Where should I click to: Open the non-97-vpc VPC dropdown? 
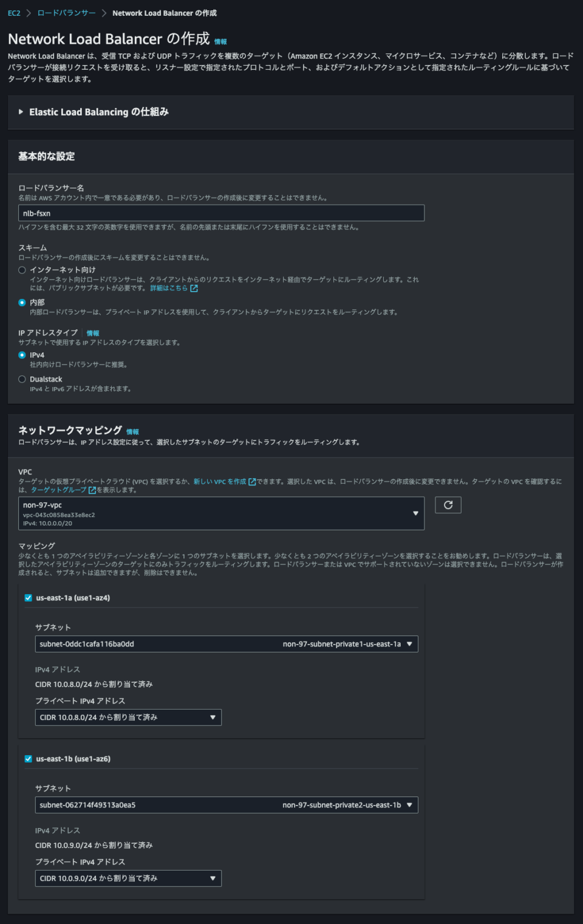[x=220, y=512]
